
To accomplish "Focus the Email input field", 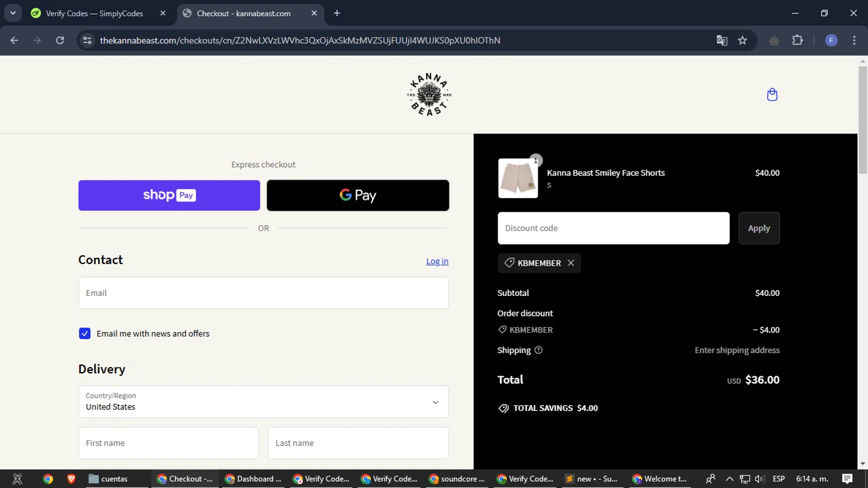I will tap(263, 293).
